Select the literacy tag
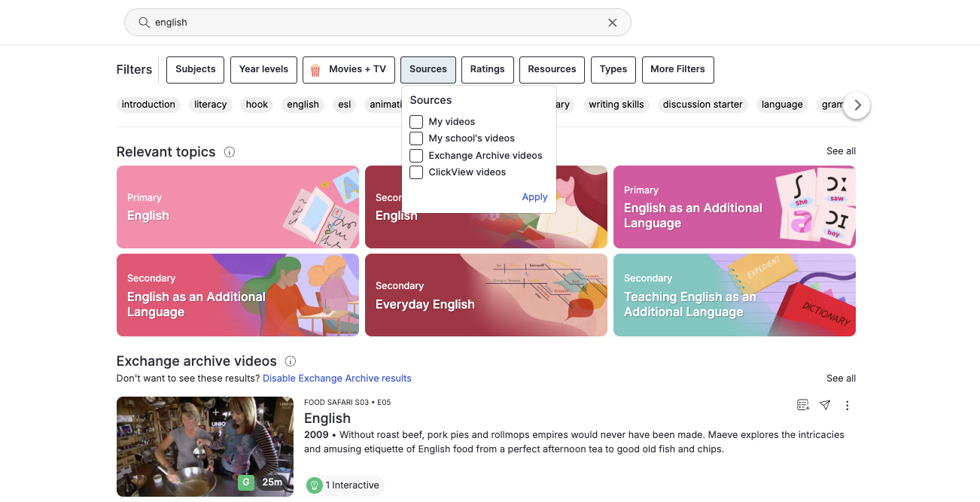Viewport: 980px width, 502px height. (211, 105)
